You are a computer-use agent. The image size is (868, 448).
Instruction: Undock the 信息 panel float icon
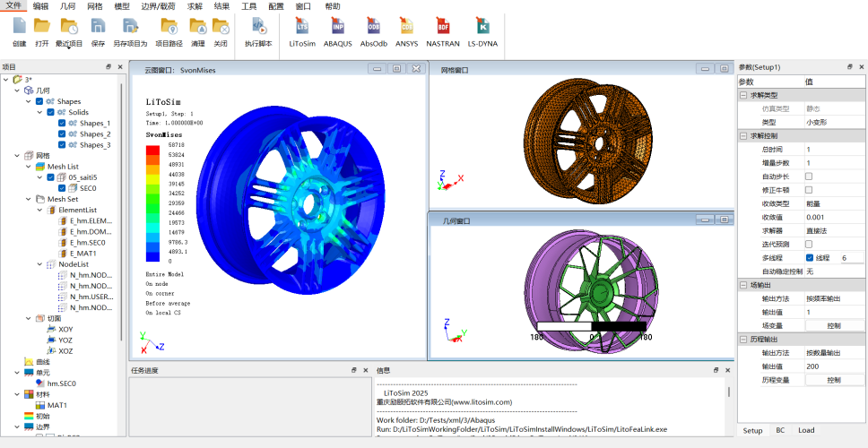[716, 370]
